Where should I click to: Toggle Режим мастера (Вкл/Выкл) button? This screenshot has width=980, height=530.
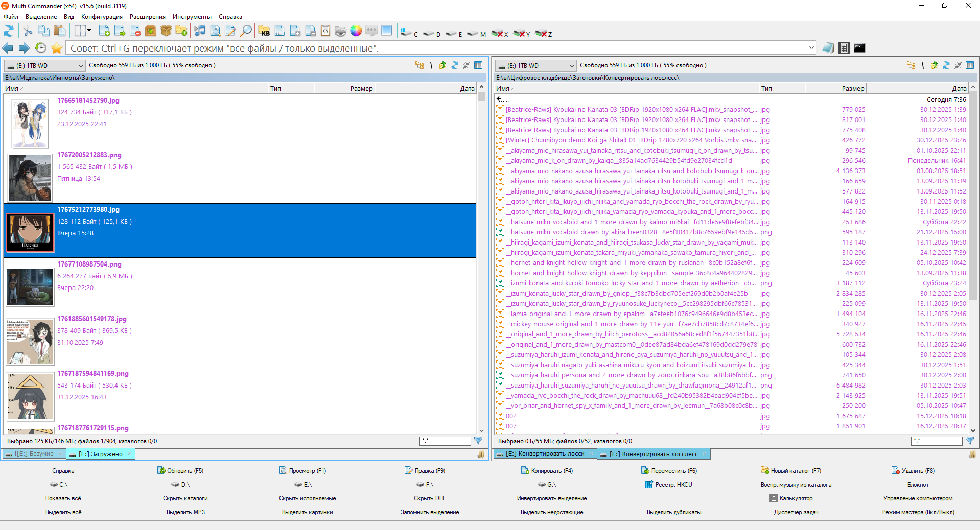click(x=918, y=512)
